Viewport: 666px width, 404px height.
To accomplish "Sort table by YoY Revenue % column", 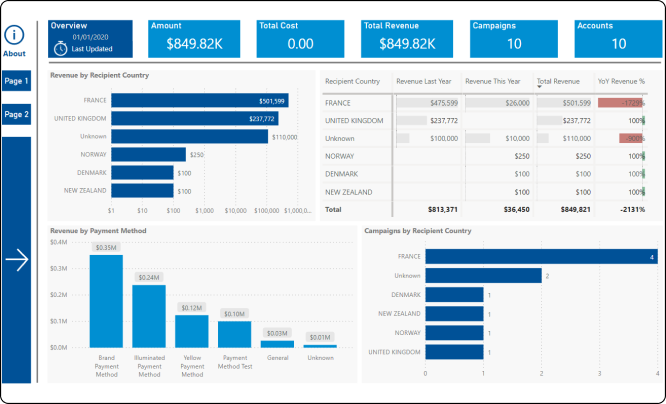I will click(x=620, y=81).
